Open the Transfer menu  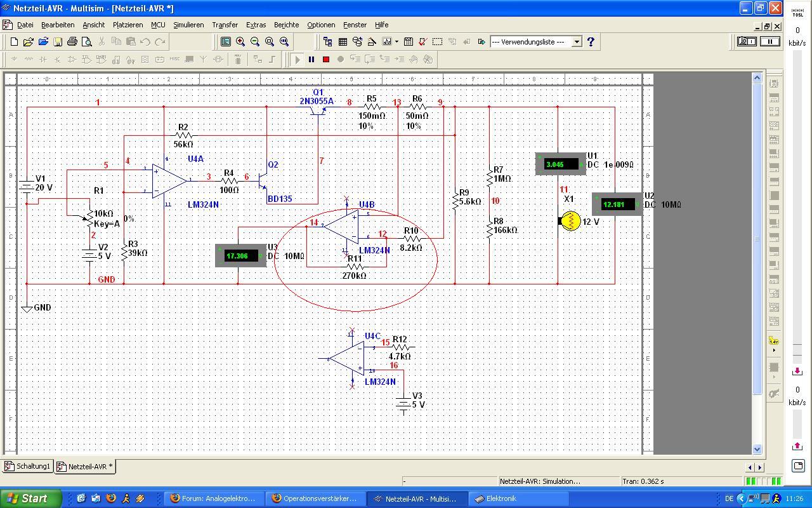tap(225, 25)
